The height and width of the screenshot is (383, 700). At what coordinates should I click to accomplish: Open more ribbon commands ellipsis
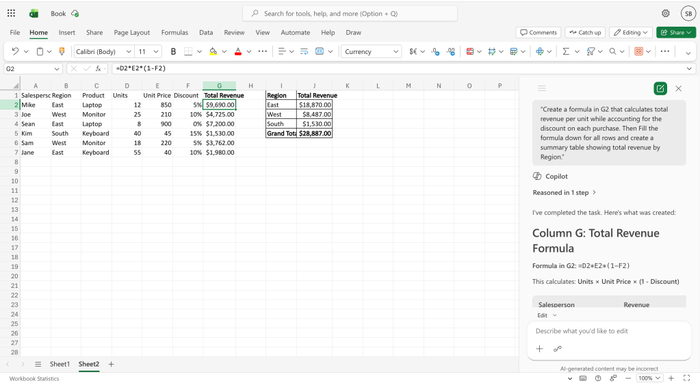coord(665,51)
